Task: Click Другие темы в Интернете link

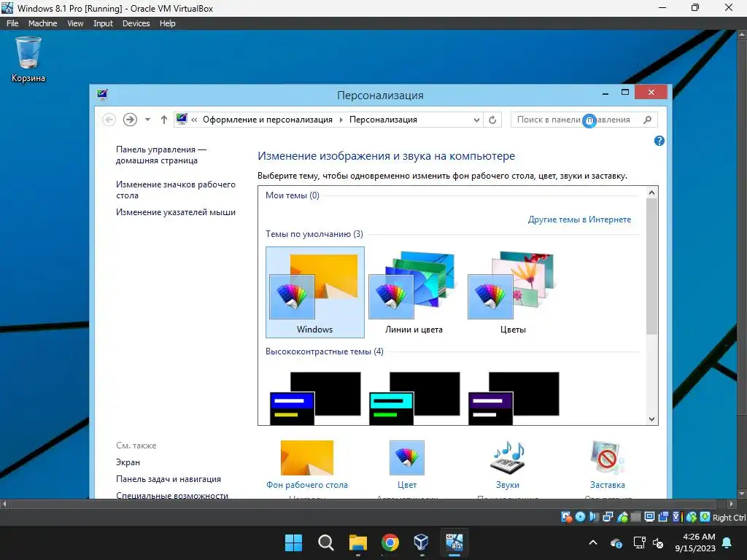Action: tap(579, 219)
